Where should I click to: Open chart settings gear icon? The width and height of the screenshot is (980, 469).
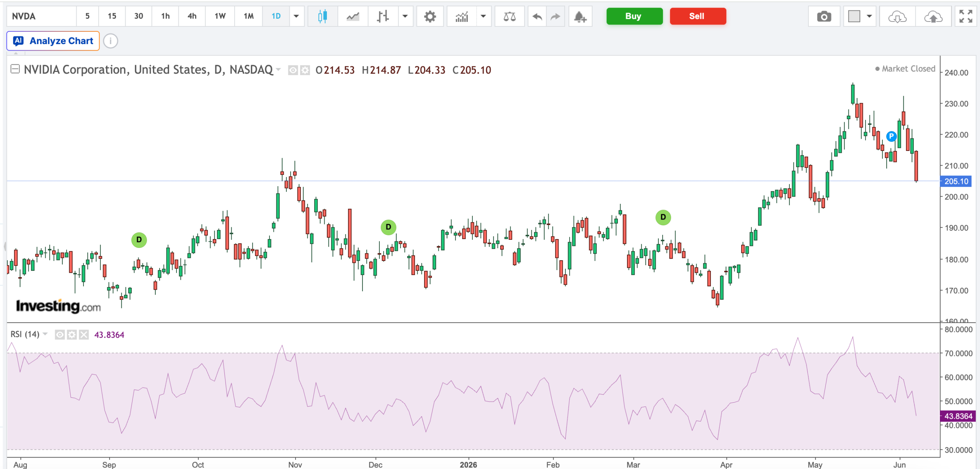[430, 16]
